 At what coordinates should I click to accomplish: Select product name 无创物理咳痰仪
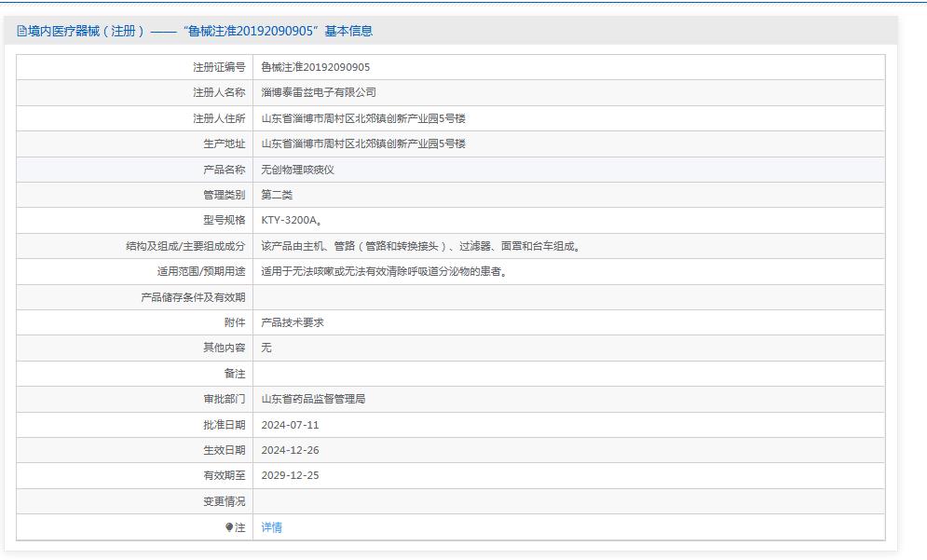[298, 170]
